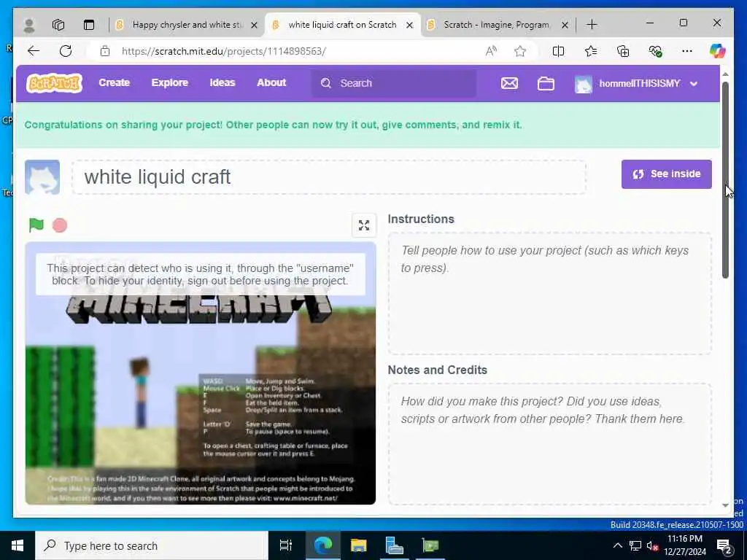Open the workspaces icon in the tab bar
Image resolution: width=747 pixels, height=560 pixels.
click(58, 25)
